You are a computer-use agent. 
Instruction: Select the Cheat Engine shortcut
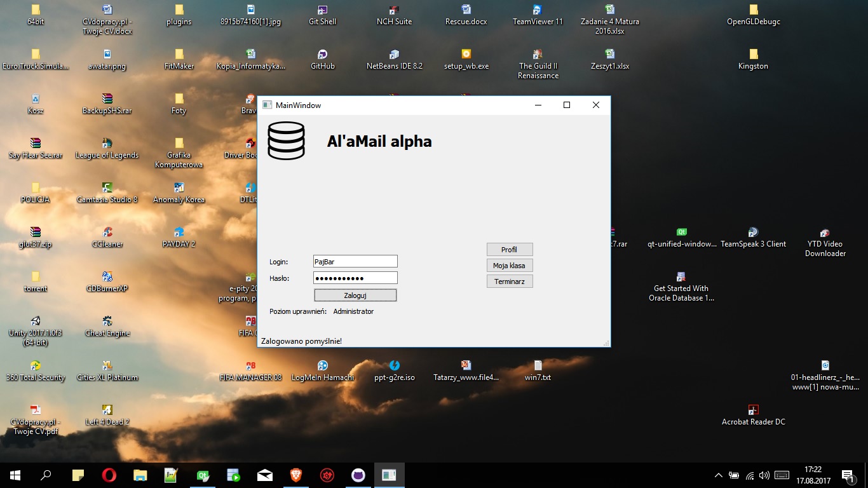point(107,327)
